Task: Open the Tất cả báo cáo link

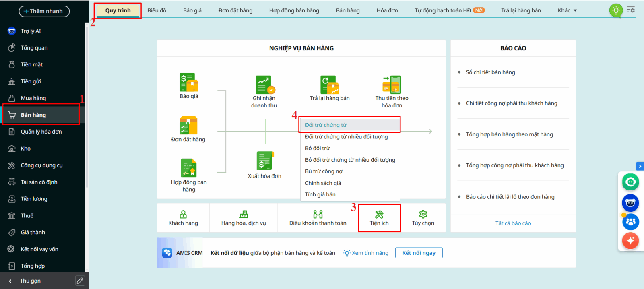Action: pyautogui.click(x=513, y=223)
